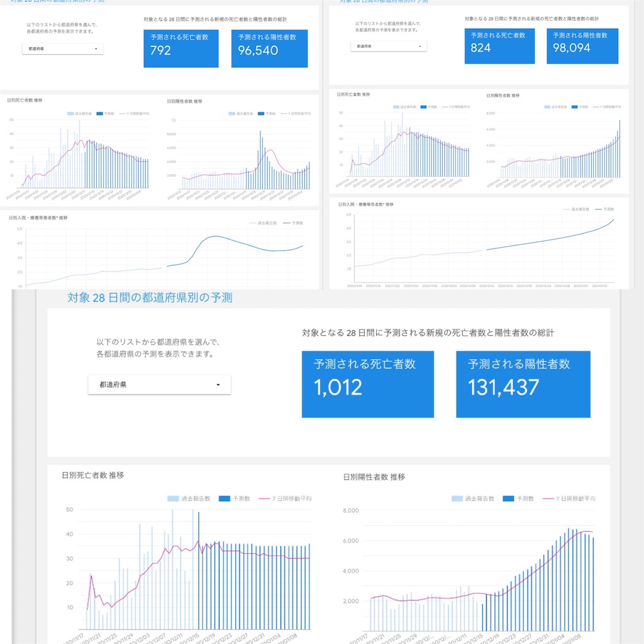The height and width of the screenshot is (644, 644).
Task: Click the 予測される陽性者数 98,094 scorecard
Action: point(582,46)
